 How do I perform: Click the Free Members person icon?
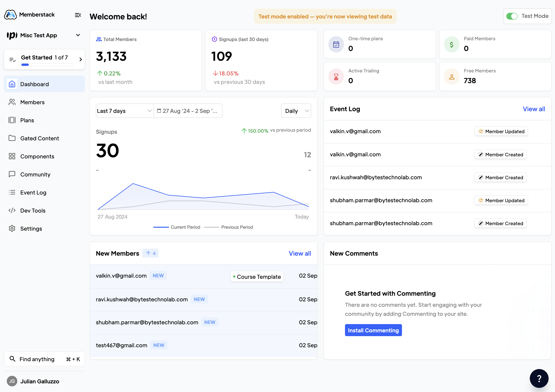(x=451, y=77)
